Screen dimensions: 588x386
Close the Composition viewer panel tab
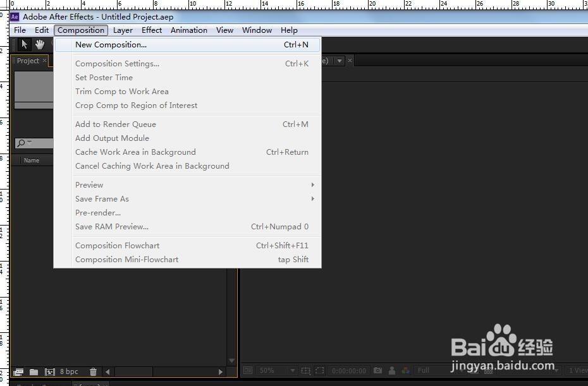350,61
